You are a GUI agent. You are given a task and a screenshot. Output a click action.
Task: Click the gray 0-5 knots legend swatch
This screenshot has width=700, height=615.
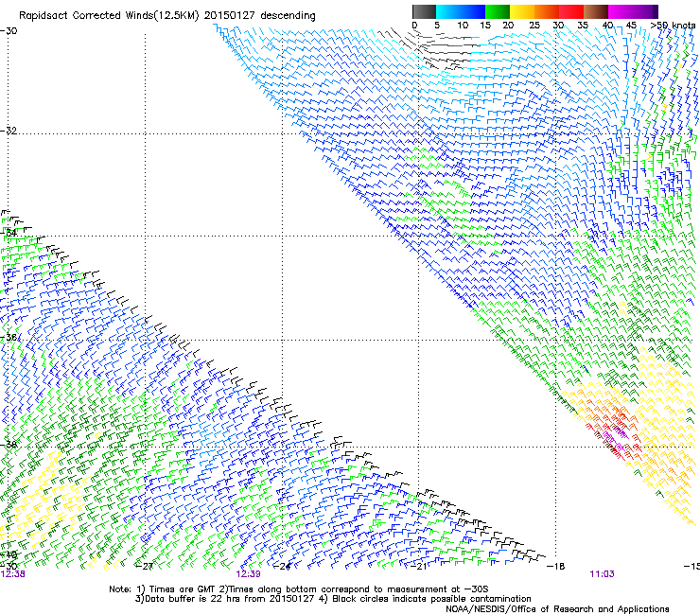tap(424, 11)
